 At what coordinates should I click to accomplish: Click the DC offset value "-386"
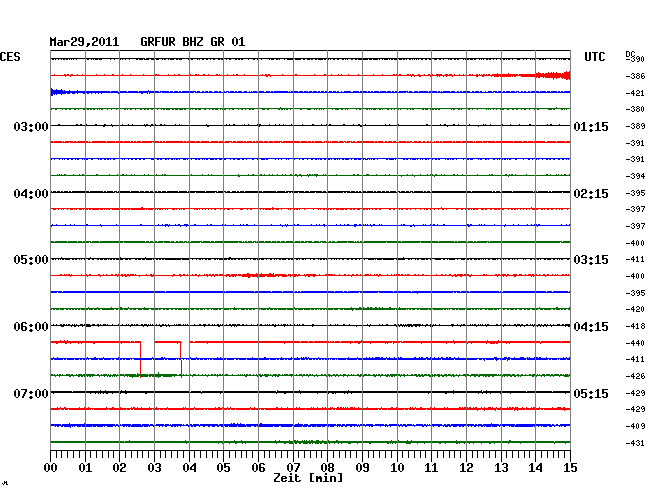click(x=635, y=76)
